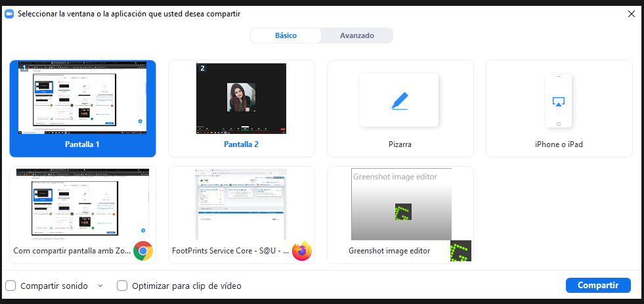
Task: Switch to the Básico tab
Action: [x=286, y=35]
